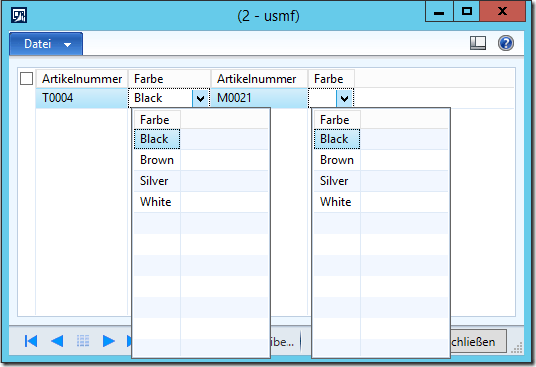The image size is (536, 367).
Task: Select Black in the right Farbe list
Action: point(337,139)
